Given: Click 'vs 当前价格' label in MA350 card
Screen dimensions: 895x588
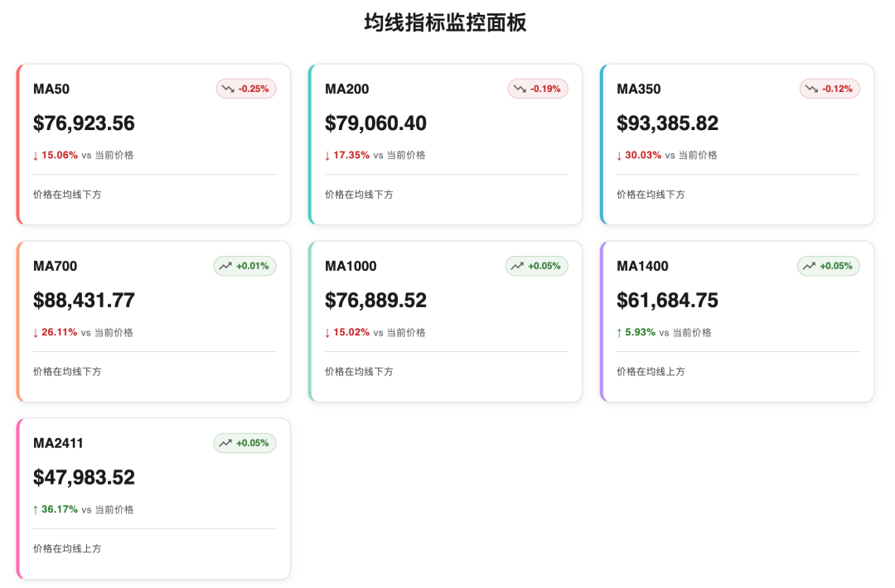Looking at the screenshot, I should coord(690,155).
